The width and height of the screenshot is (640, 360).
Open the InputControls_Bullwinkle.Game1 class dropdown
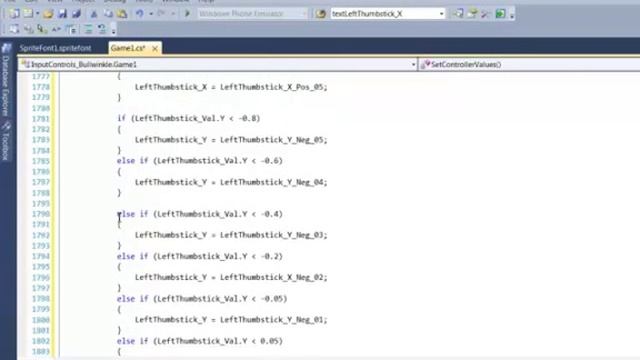[218, 64]
